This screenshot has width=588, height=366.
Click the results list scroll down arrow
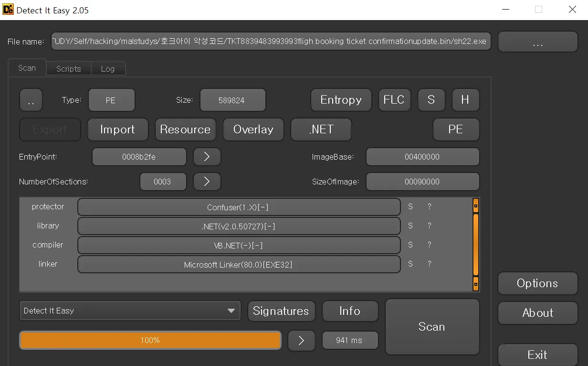pyautogui.click(x=476, y=283)
